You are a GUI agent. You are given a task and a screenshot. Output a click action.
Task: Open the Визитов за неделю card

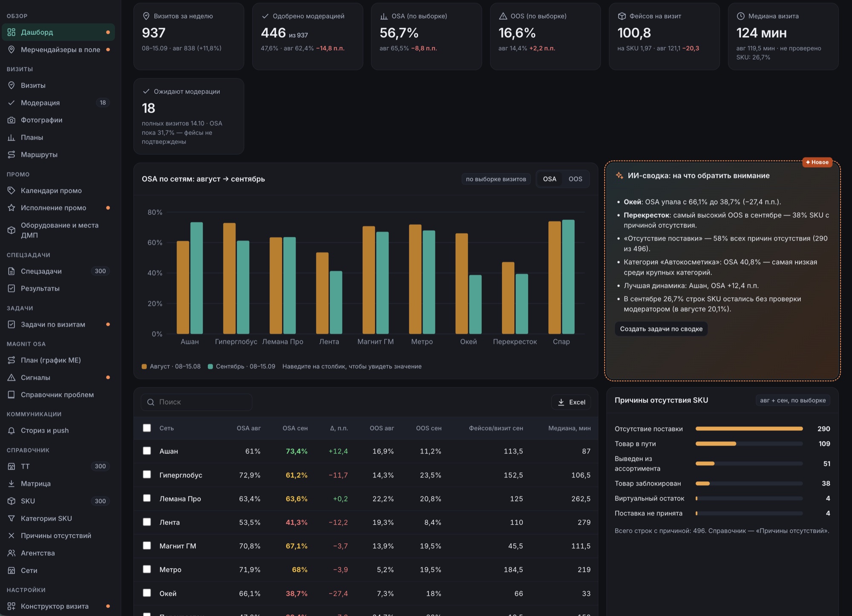(189, 37)
